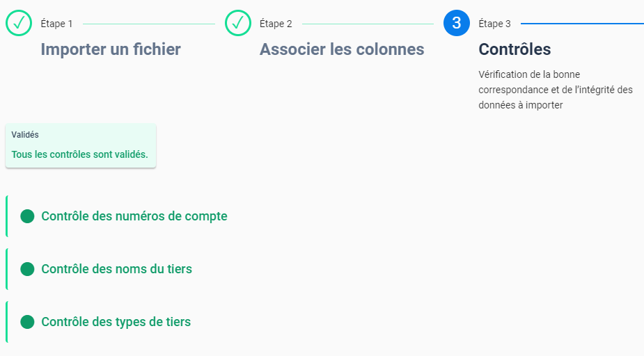Go back to Importer un fichier step
Image resolution: width=644 pixels, height=356 pixels.
pos(111,49)
